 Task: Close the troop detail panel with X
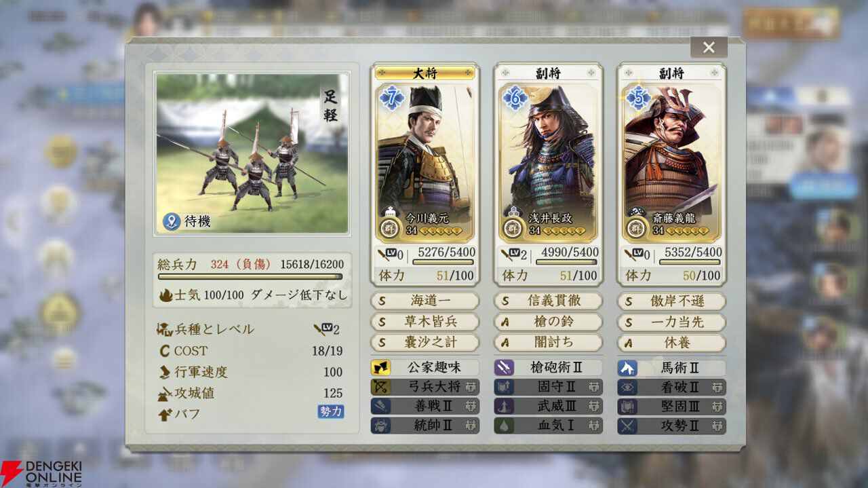click(x=709, y=48)
